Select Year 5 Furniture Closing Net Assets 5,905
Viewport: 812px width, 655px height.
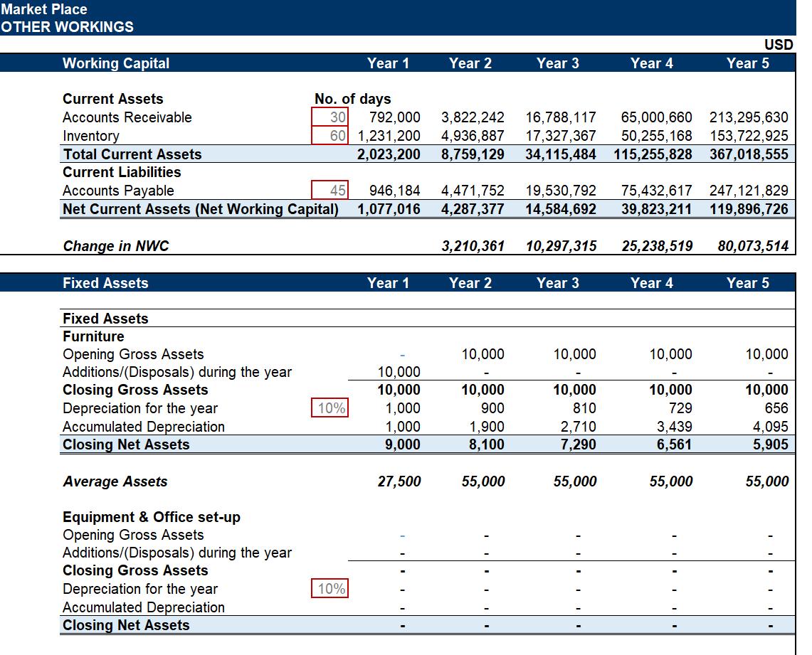766,444
